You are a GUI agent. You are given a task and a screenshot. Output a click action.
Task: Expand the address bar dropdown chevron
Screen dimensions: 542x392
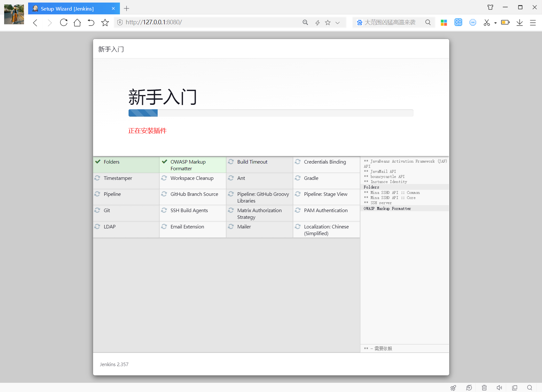pos(337,23)
